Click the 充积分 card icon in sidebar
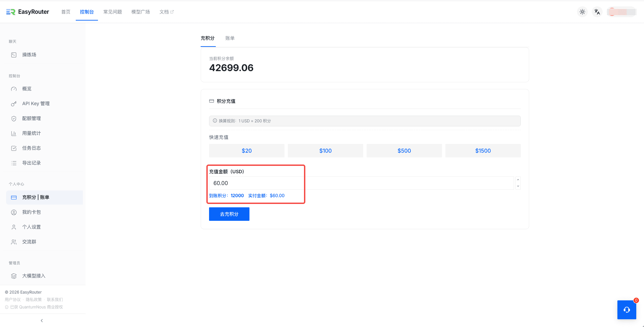 (x=14, y=198)
